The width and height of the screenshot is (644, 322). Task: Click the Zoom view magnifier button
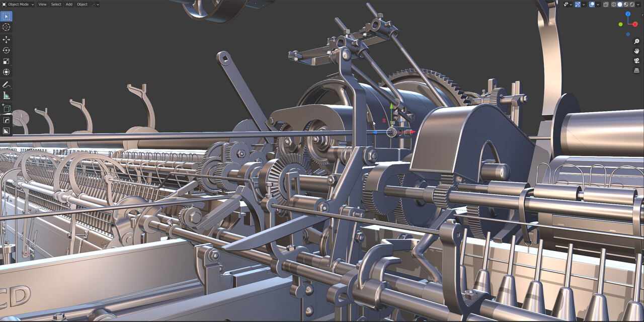(636, 41)
